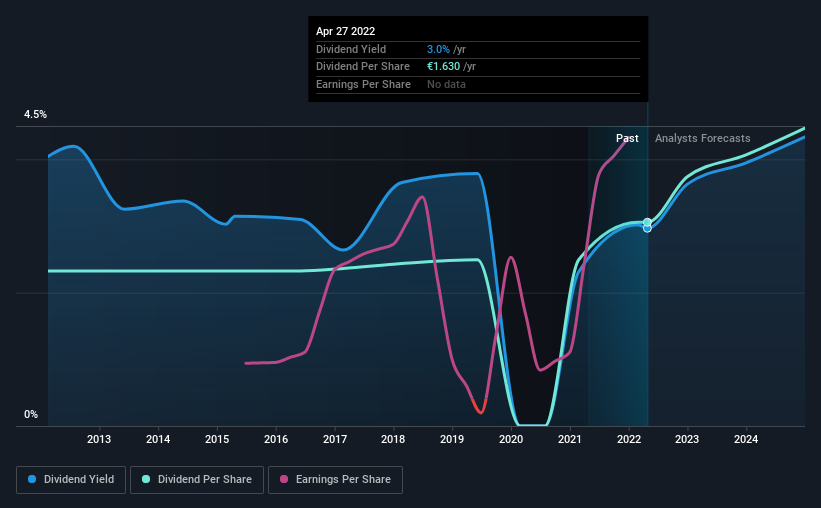
Task: Click the teal dot in Dividend Per Share legend
Action: point(146,479)
